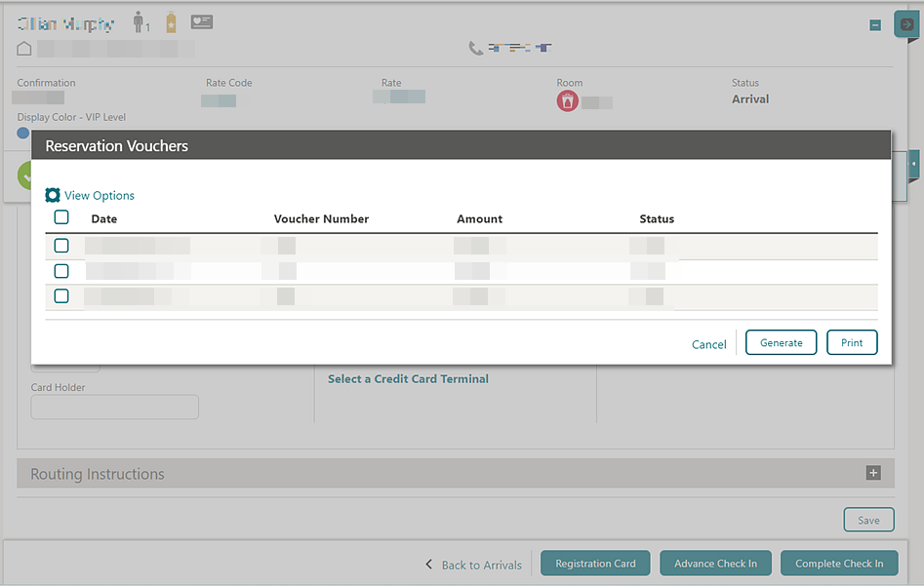The height and width of the screenshot is (586, 924).
Task: Sort by the Voucher Number column
Action: tap(321, 219)
